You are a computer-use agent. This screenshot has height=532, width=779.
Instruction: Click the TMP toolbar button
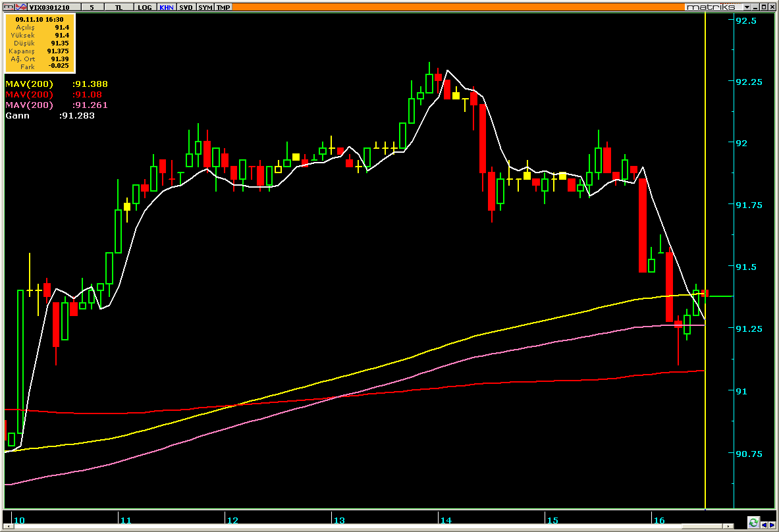tap(223, 7)
